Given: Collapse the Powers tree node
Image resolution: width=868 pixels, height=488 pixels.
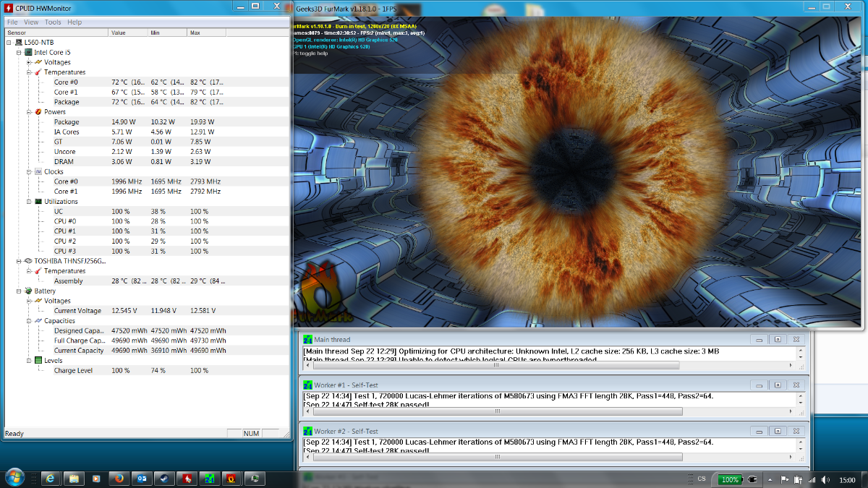Looking at the screenshot, I should click(29, 112).
